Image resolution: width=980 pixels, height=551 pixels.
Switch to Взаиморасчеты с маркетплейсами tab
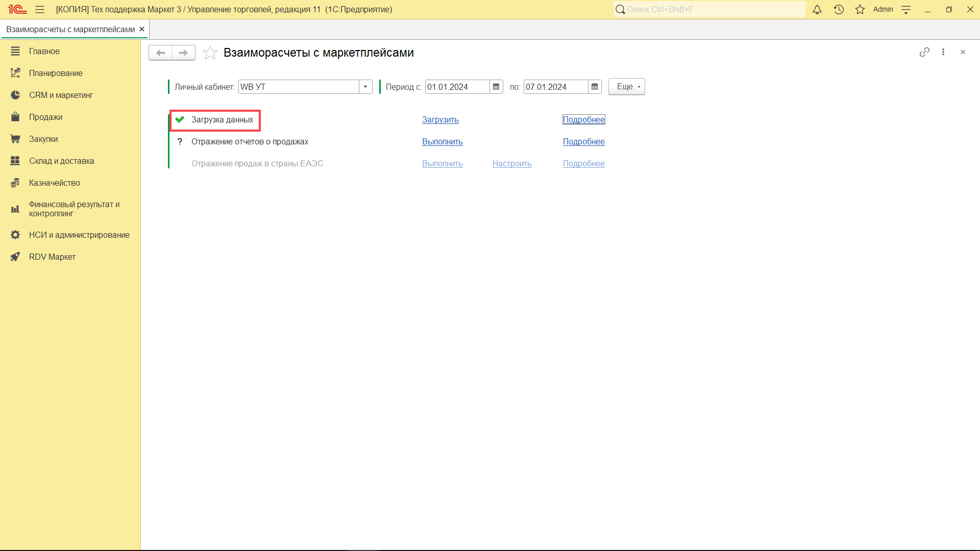(x=70, y=29)
